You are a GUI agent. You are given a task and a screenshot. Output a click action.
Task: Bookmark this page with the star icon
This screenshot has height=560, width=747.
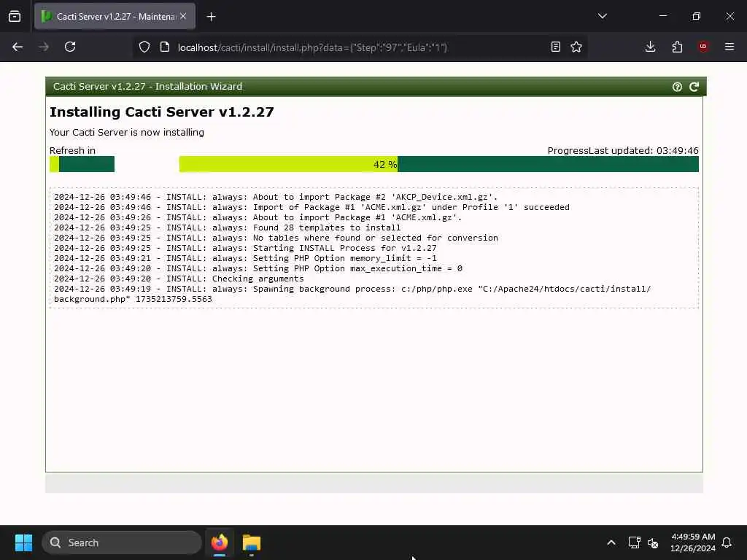point(576,47)
